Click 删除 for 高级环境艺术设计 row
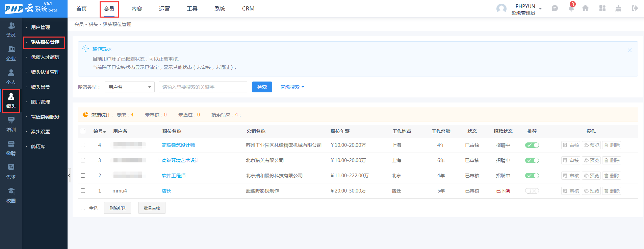The width and height of the screenshot is (644, 249). (x=612, y=160)
